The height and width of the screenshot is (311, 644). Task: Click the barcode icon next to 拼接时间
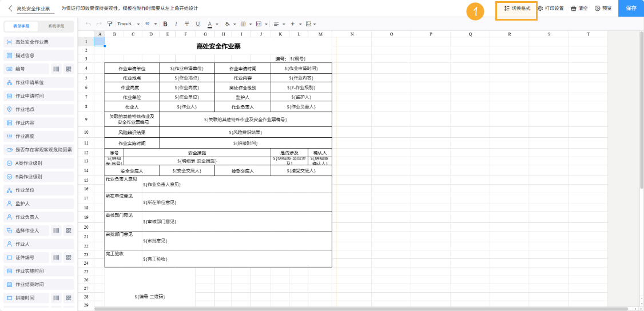click(x=56, y=298)
